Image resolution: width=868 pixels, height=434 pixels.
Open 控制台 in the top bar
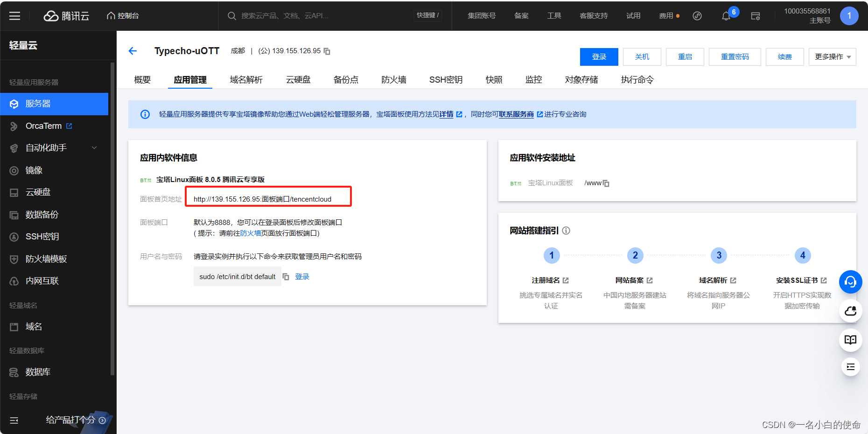click(x=123, y=16)
